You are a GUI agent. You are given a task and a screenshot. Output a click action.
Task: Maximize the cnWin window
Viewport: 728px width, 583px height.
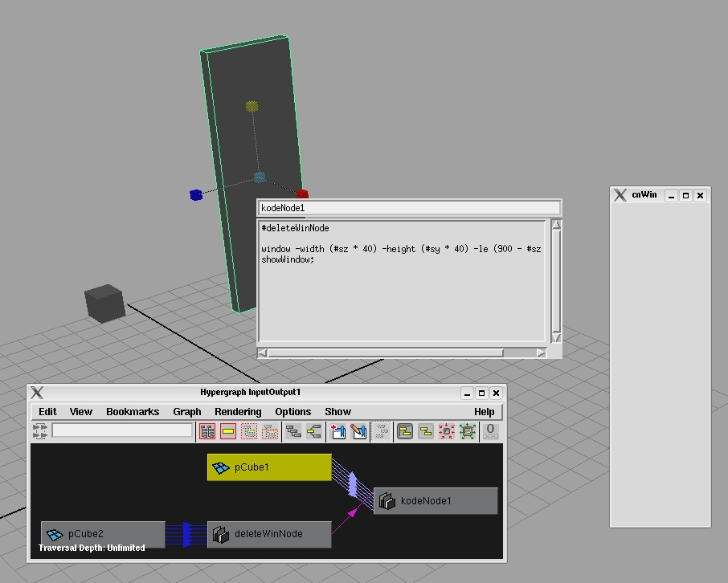[685, 195]
